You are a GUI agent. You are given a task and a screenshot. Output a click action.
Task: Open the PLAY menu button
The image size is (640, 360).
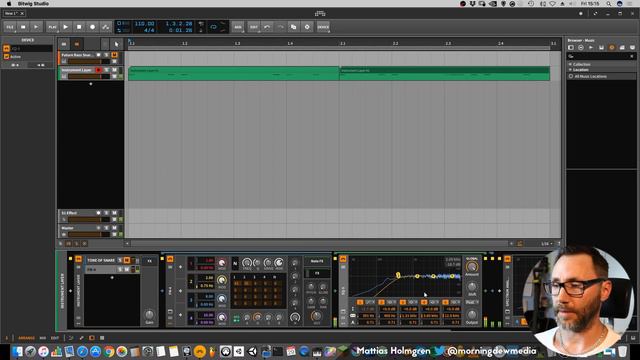[52, 27]
